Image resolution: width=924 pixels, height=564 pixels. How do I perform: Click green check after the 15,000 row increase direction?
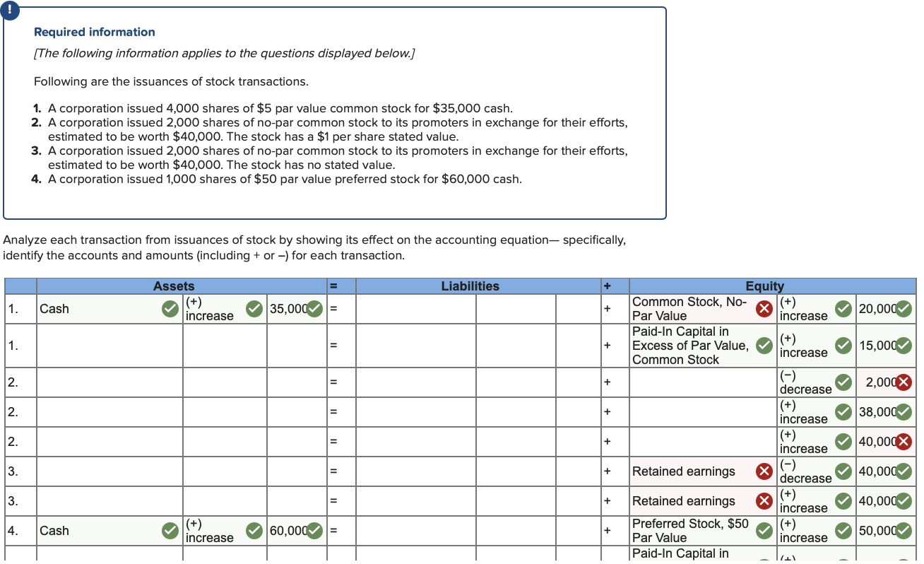click(x=843, y=346)
